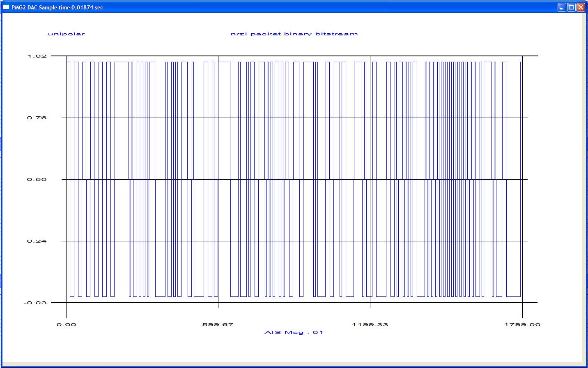Click the 0.76 y-axis label

(x=37, y=118)
